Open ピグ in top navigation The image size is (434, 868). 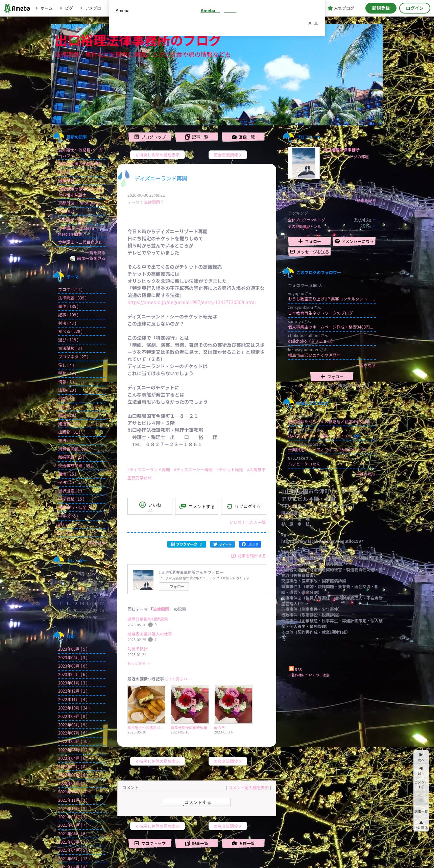[69, 8]
